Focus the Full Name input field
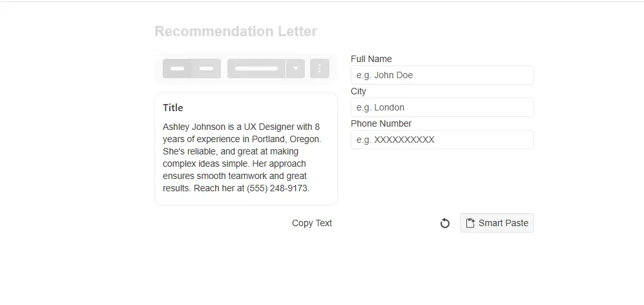Image resolution: width=644 pixels, height=305 pixels. click(x=442, y=75)
